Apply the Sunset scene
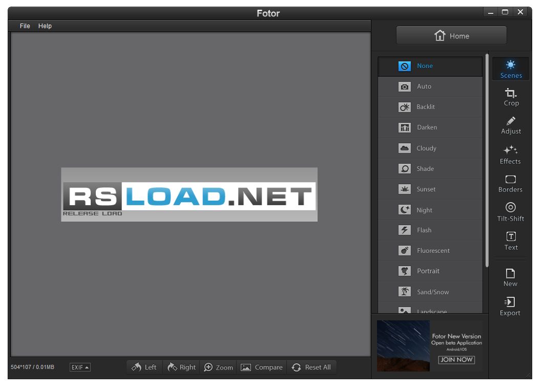 coord(430,189)
